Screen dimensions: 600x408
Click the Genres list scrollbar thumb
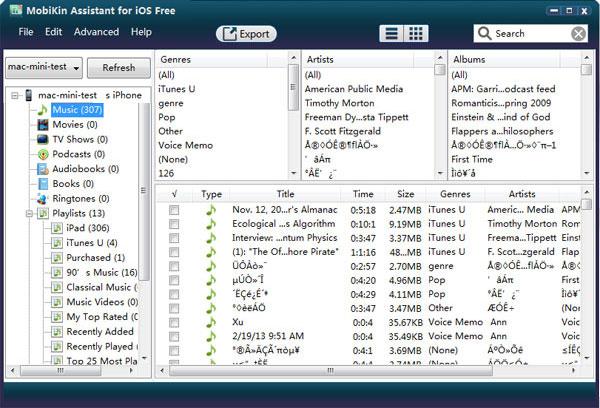[293, 87]
